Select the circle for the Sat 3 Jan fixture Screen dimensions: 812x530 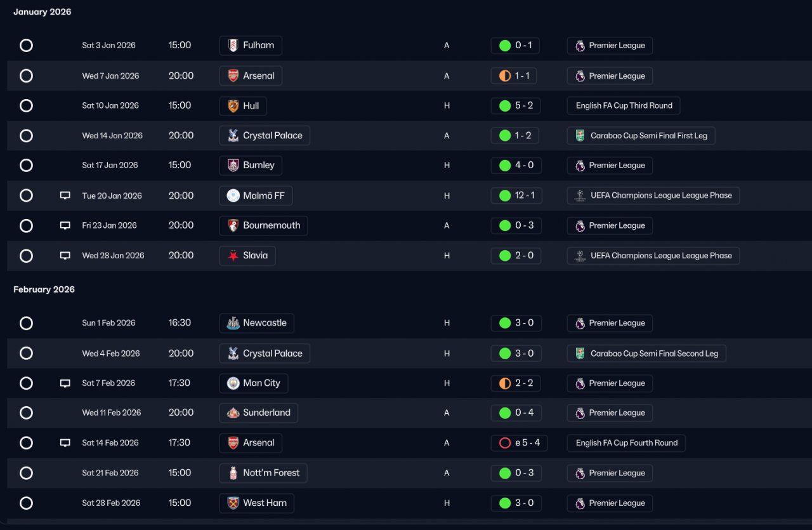[x=26, y=46]
